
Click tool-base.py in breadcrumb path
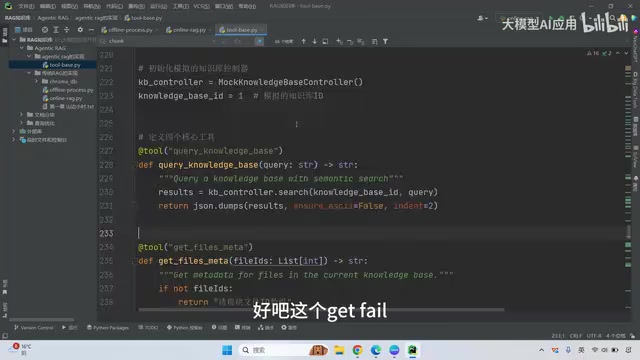click(143, 18)
